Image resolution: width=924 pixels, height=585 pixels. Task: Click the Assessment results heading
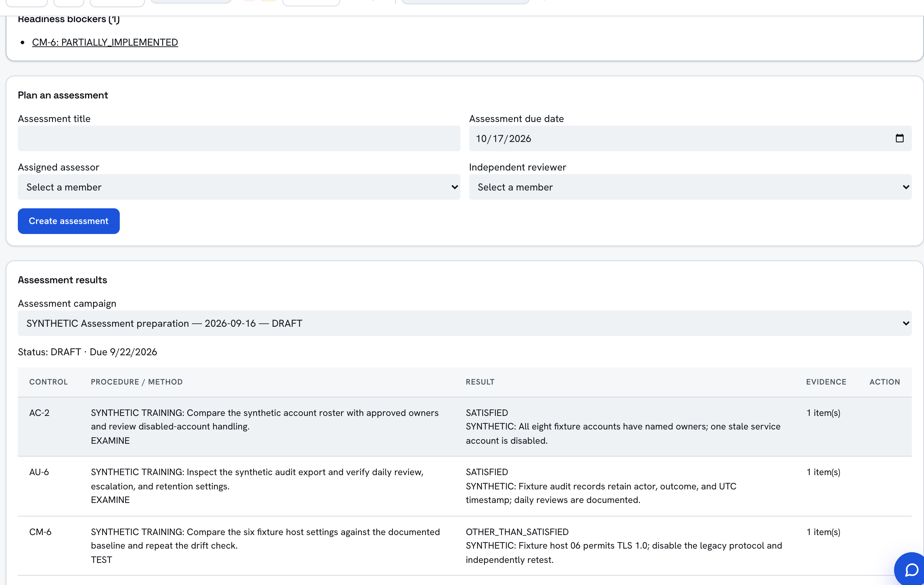(x=62, y=280)
